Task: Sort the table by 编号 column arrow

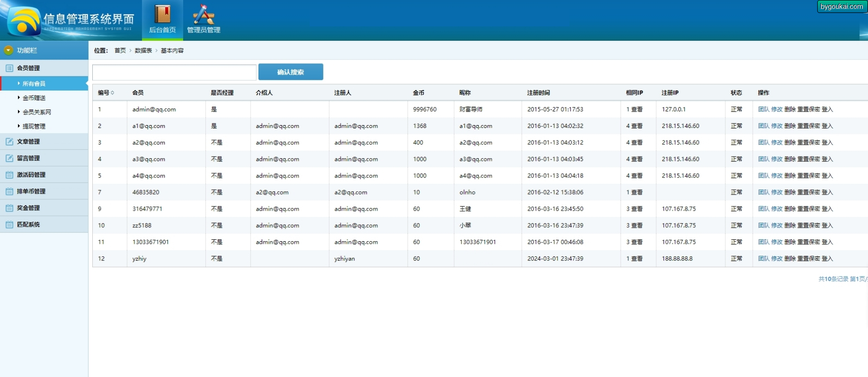Action: 113,93
